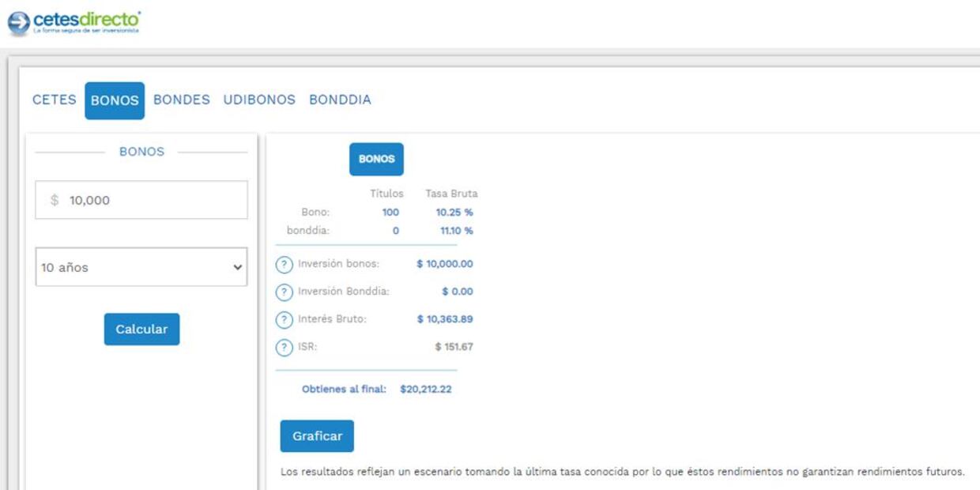The image size is (980, 490).
Task: Click the investment amount field showing 10,000
Action: 141,201
